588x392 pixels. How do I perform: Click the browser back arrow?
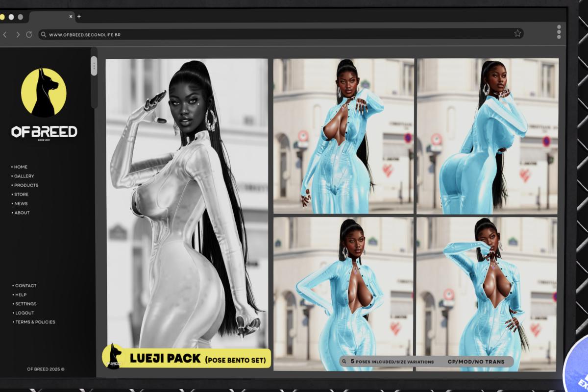click(5, 35)
